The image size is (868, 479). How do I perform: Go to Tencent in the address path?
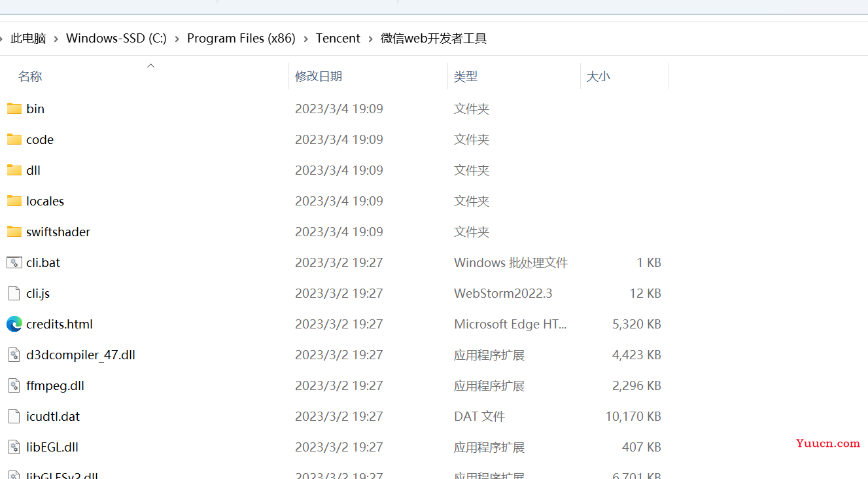point(338,39)
